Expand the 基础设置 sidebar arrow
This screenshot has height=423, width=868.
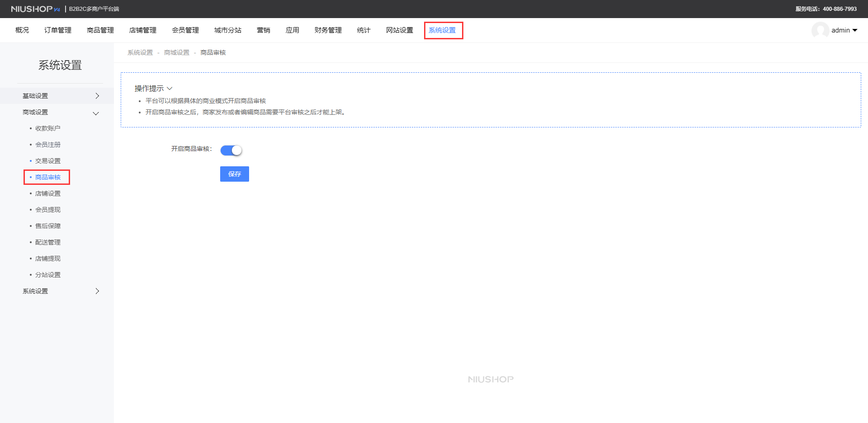pos(97,96)
